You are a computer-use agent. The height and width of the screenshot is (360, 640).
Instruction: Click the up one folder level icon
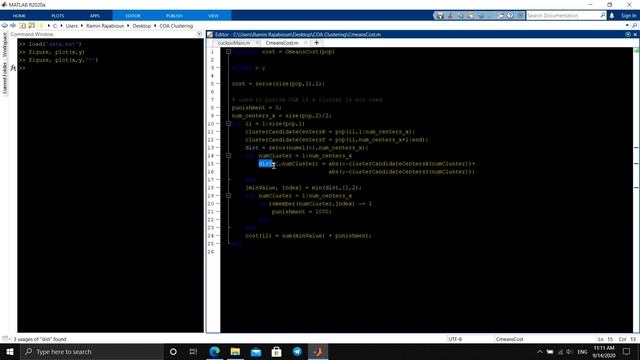22,26
